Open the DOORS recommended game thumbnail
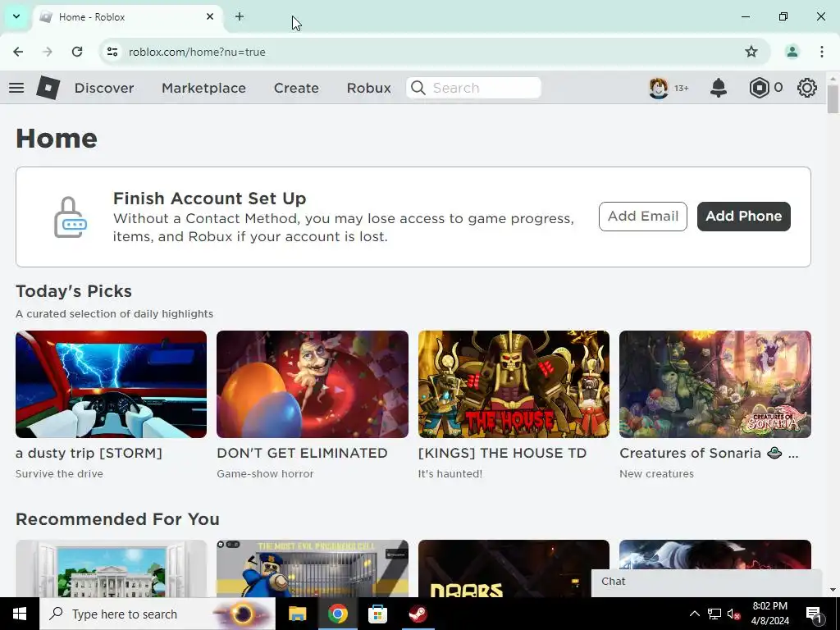Viewport: 840px width, 630px height. click(514, 568)
